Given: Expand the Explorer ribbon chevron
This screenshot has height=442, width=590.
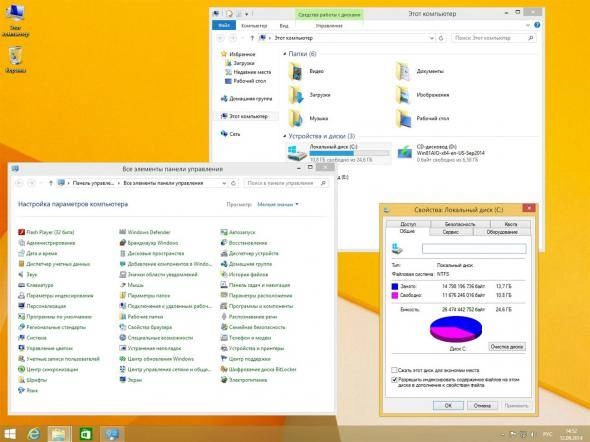Looking at the screenshot, I should 528,26.
